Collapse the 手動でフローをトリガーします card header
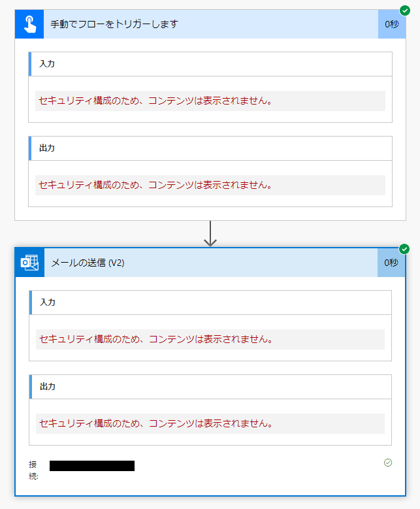 point(196,24)
